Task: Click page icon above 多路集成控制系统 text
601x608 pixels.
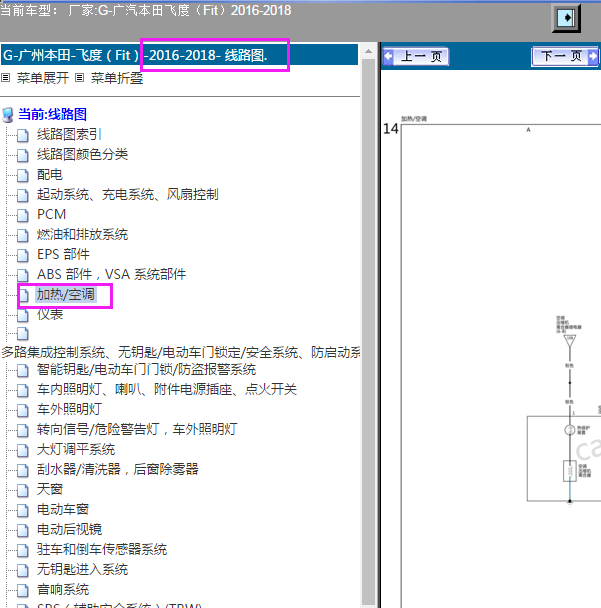Action: (23, 333)
